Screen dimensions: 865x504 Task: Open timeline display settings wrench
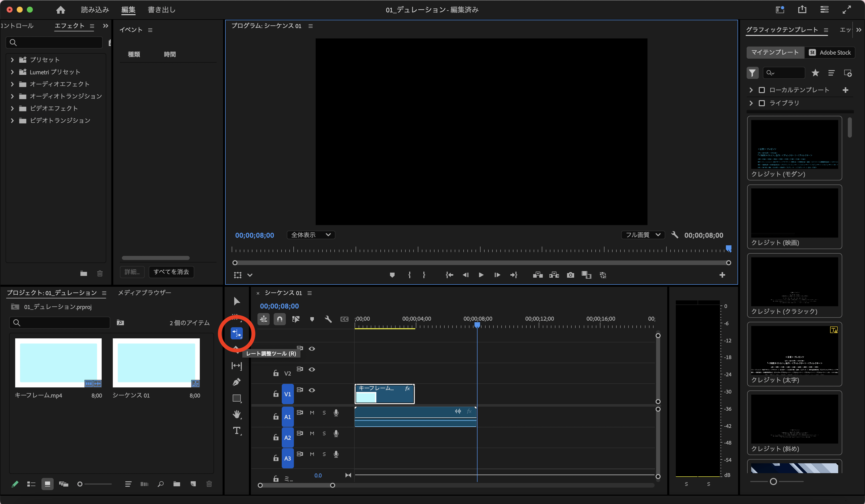point(328,319)
